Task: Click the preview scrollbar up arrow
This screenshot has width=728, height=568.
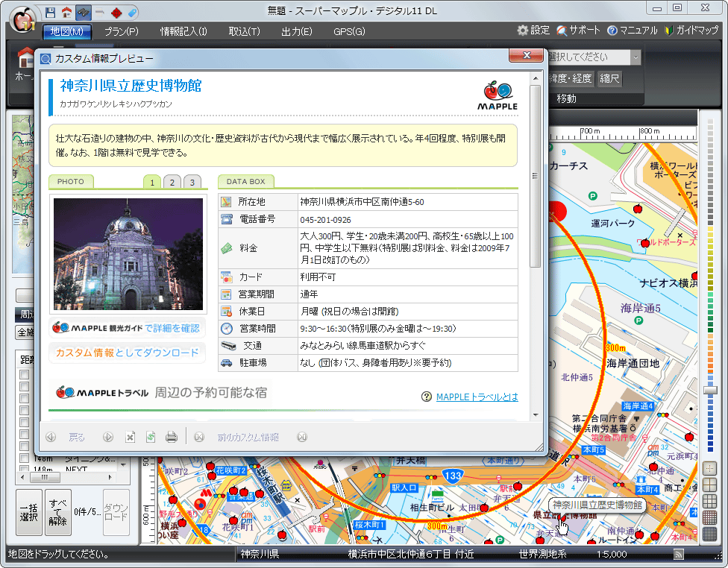Action: pyautogui.click(x=536, y=78)
